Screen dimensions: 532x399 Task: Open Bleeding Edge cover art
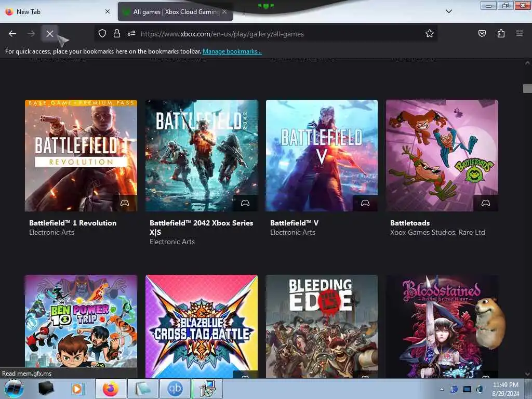(x=322, y=326)
